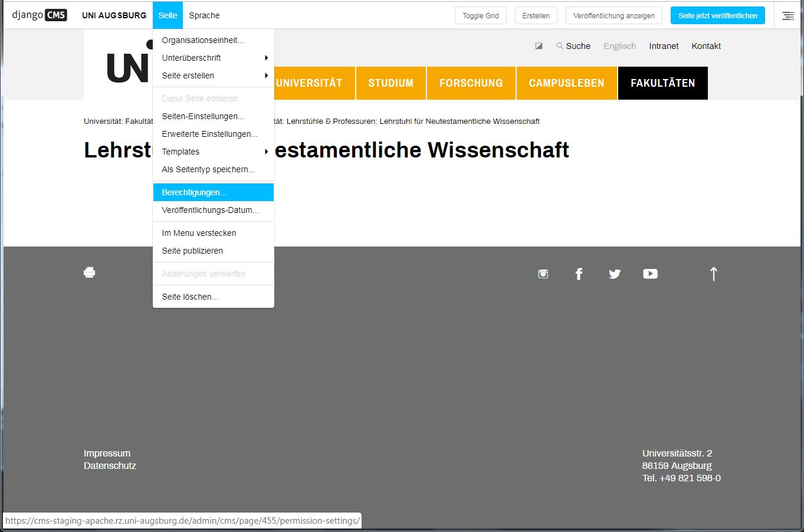
Task: Select Seite löschen... entry
Action: (x=214, y=297)
